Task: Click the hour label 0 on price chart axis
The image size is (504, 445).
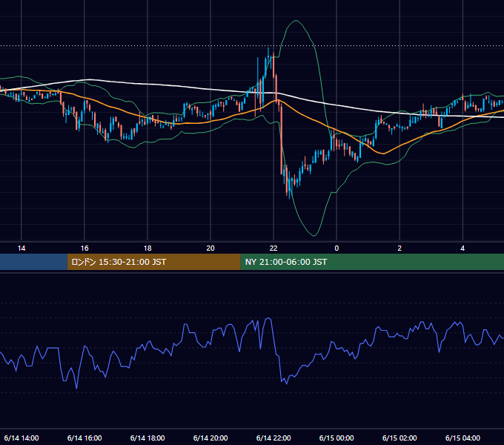Action: pyautogui.click(x=336, y=248)
